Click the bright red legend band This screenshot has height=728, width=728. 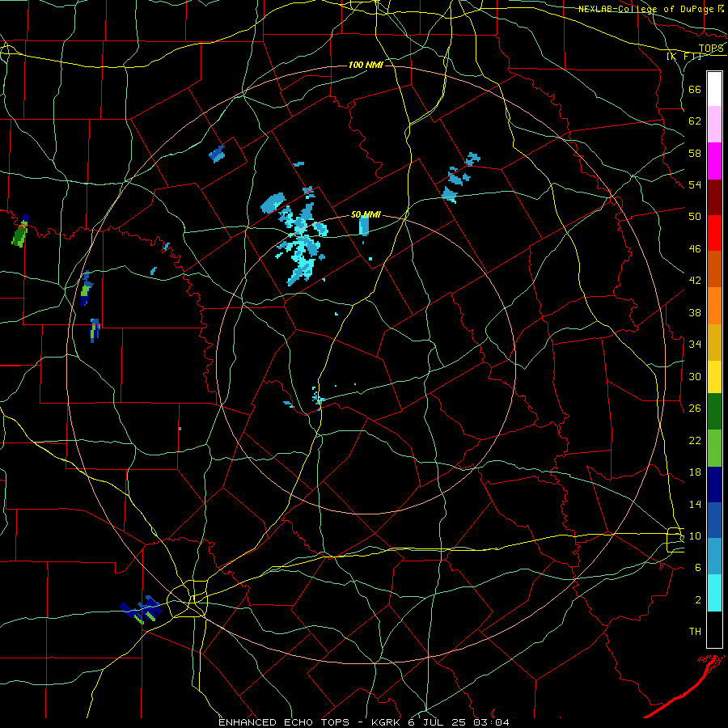714,233
